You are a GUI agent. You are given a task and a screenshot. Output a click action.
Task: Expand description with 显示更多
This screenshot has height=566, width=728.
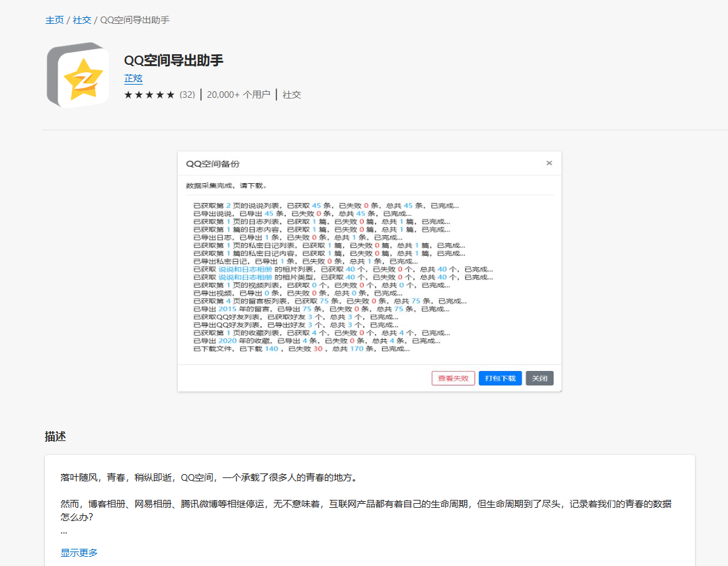(x=79, y=552)
